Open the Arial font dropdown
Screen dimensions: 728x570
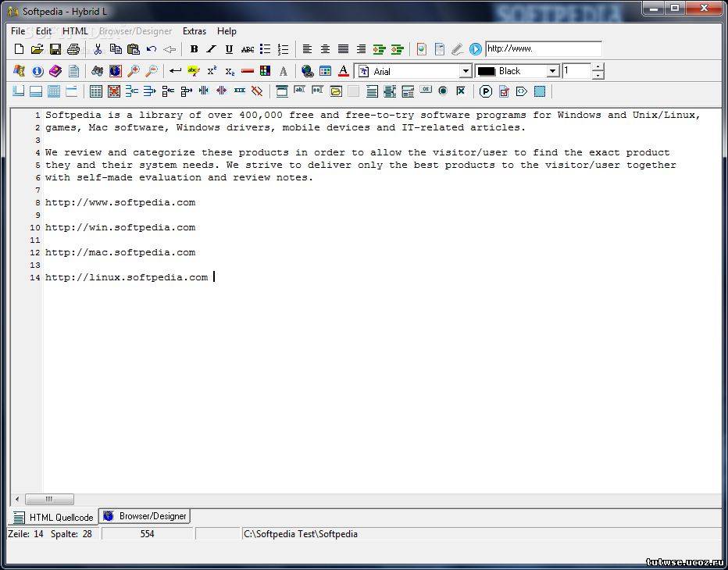[466, 71]
